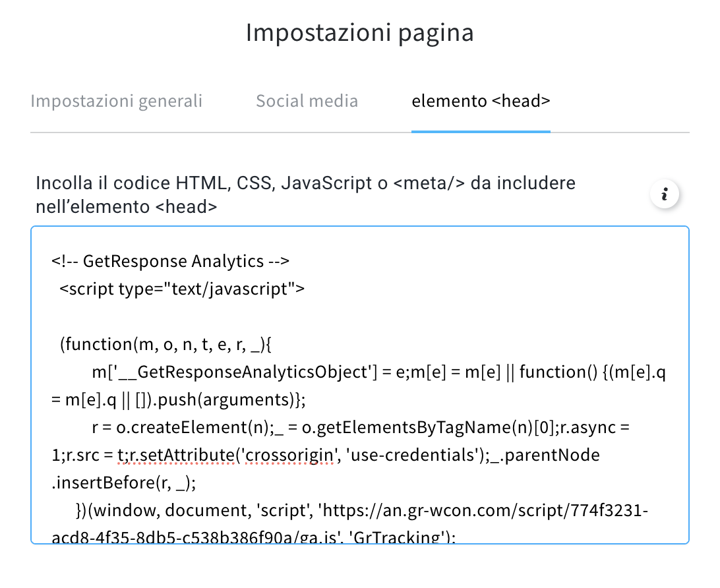Viewport: 720px width, 588px height.
Task: Click the info icon beside the head label
Action: (665, 194)
